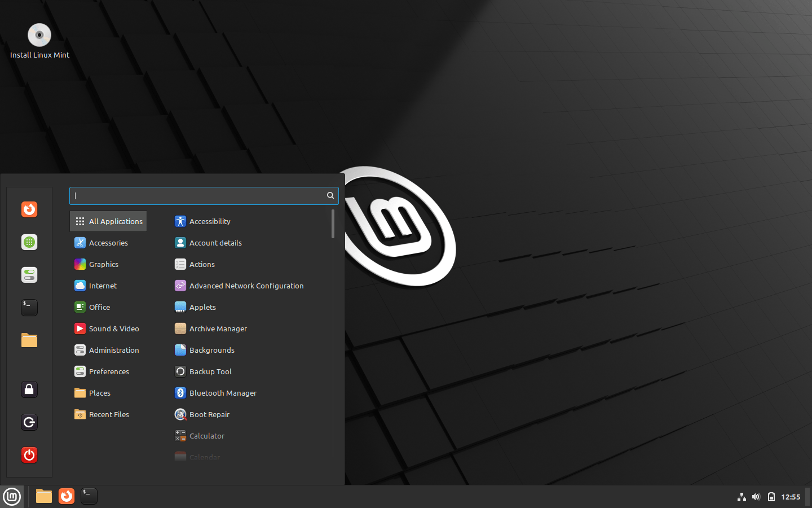Open Boot Repair from the app list
812x508 pixels.
point(209,414)
